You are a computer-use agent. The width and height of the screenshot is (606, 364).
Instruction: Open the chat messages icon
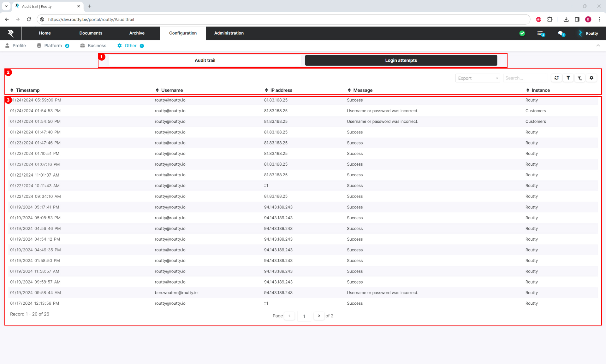561,33
